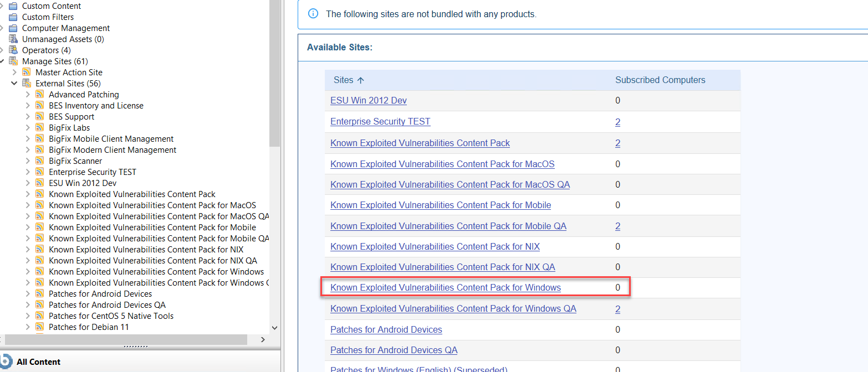The image size is (868, 372).
Task: Click the Manage Sites icon
Action: pyautogui.click(x=12, y=61)
